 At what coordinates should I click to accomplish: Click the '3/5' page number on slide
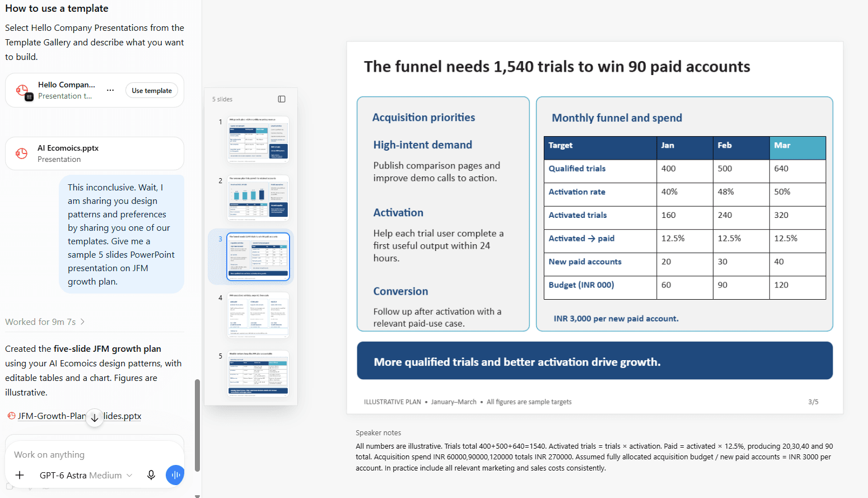click(x=813, y=402)
